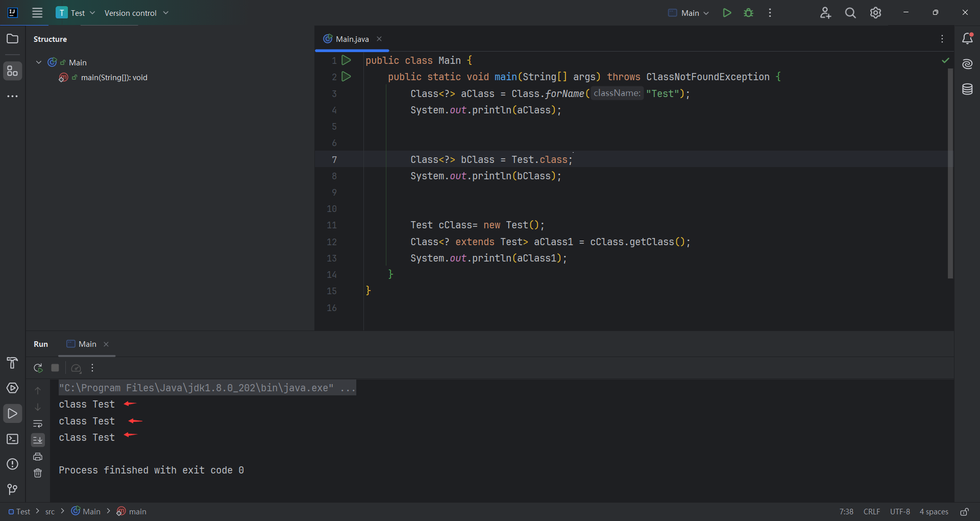Open Run toolbar more options ellipsis
The image size is (980, 521).
(x=92, y=368)
